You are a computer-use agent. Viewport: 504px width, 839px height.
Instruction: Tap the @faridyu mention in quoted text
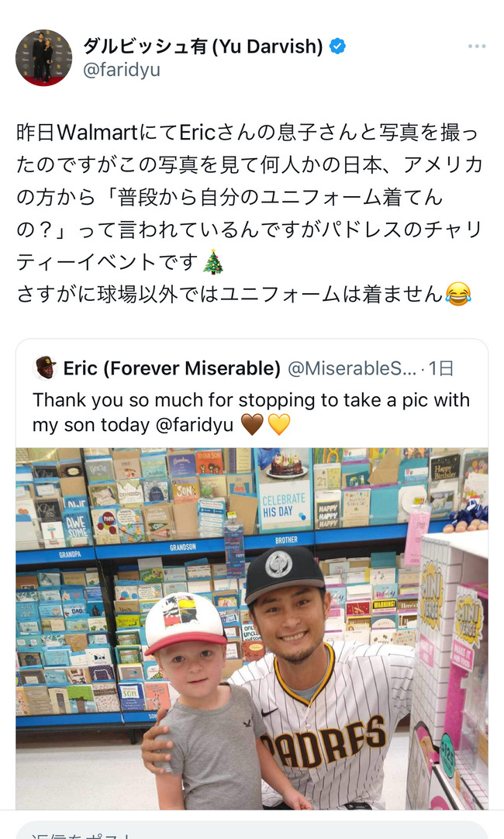(194, 425)
